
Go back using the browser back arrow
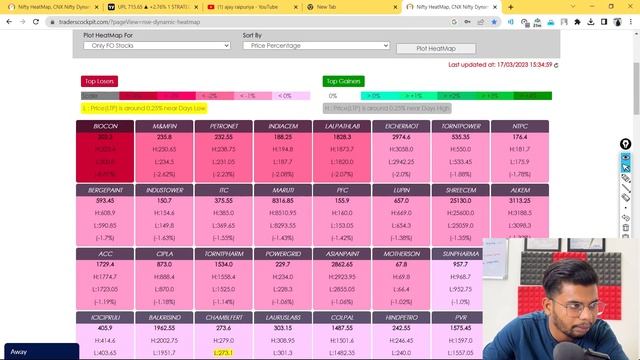[9, 22]
